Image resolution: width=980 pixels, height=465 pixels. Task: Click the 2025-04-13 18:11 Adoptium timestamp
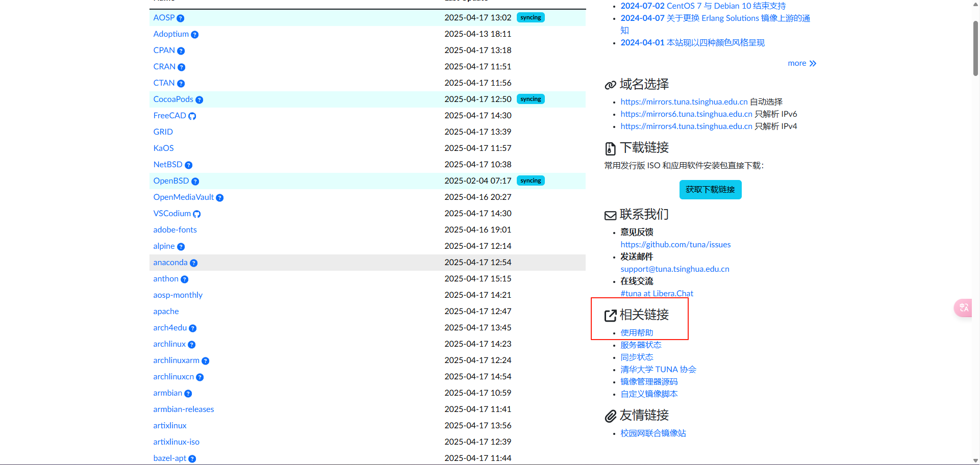coord(478,34)
